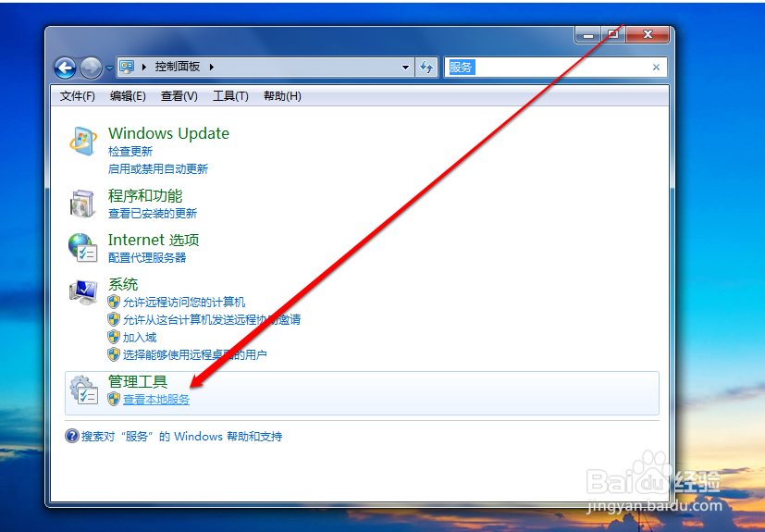Viewport: 765px width, 532px height.
Task: Open 搜索对“服务”的 Windows 帮助和支持 link
Action: click(x=181, y=437)
